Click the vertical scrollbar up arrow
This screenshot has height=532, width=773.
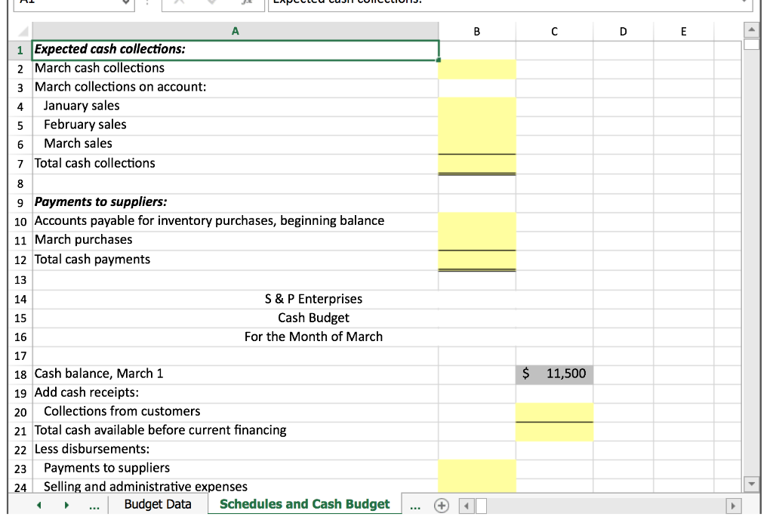pos(751,30)
